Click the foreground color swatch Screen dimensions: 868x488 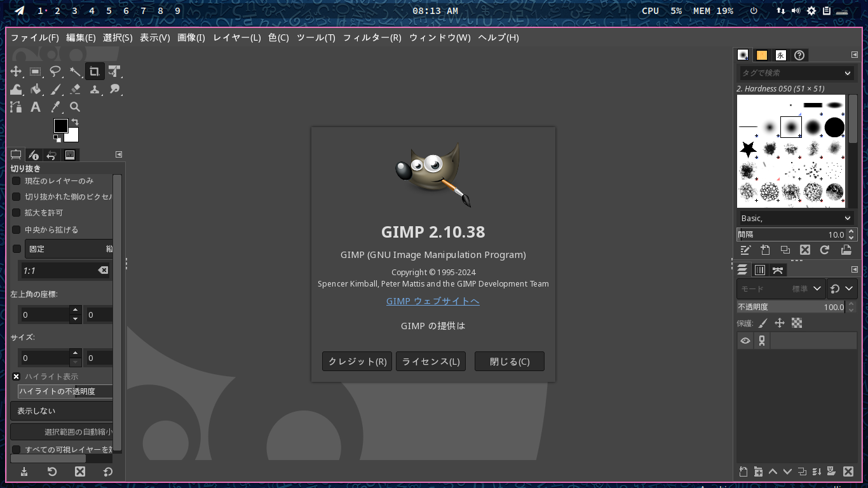(60, 126)
